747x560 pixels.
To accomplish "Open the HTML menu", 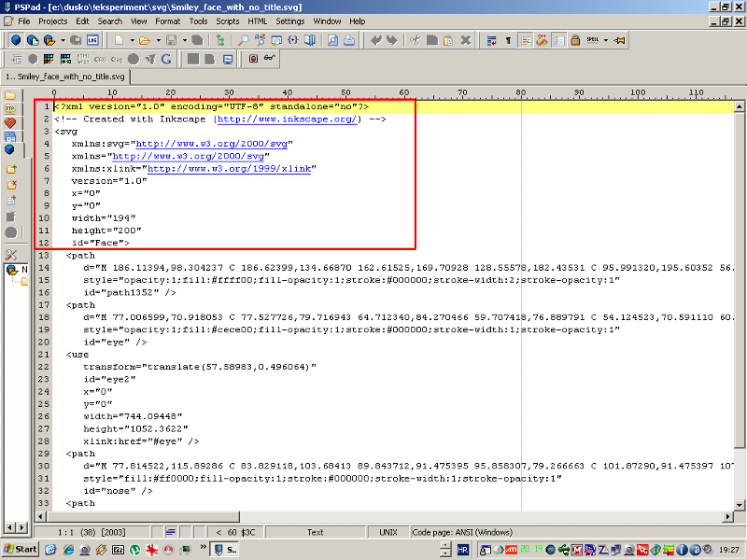I will 258,21.
